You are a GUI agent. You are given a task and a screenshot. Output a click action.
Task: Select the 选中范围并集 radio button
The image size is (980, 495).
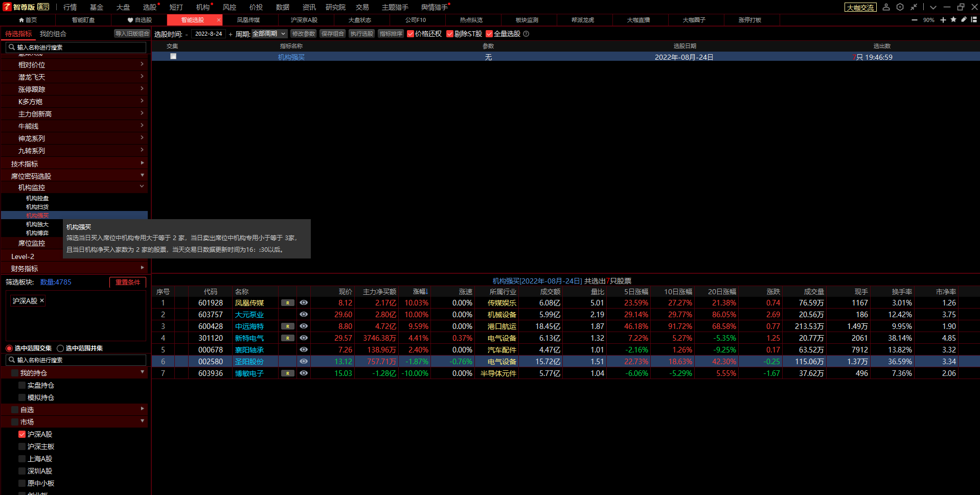pos(60,348)
